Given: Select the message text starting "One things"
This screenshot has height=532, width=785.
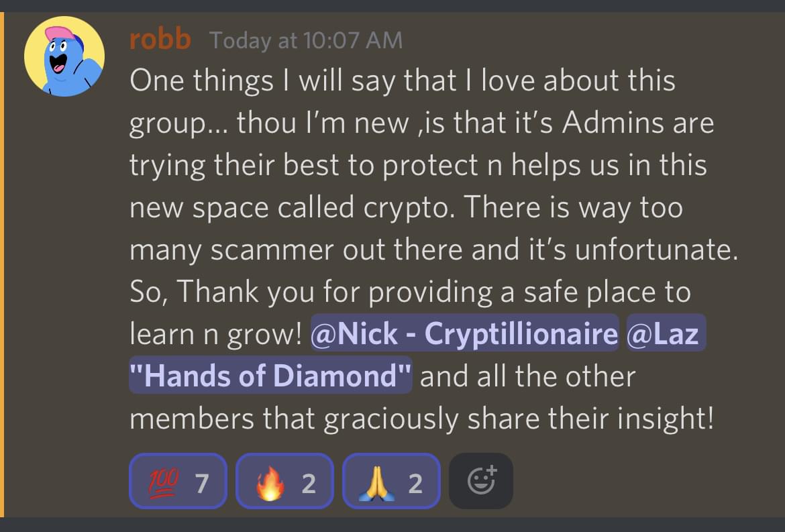Looking at the screenshot, I should click(433, 250).
